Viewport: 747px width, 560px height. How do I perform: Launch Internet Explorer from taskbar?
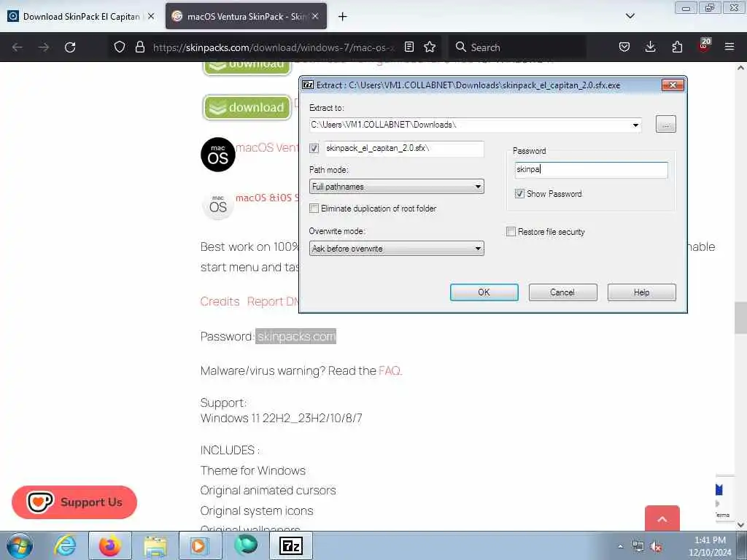pos(65,545)
